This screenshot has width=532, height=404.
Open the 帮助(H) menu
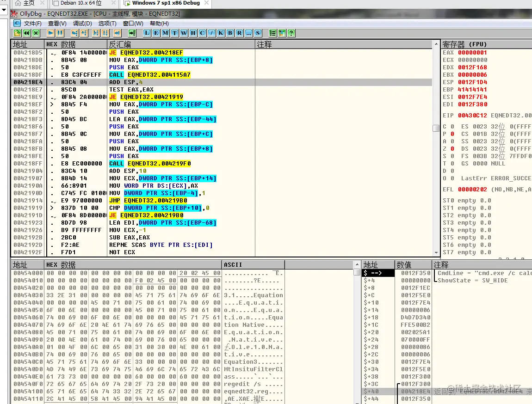[x=159, y=24]
